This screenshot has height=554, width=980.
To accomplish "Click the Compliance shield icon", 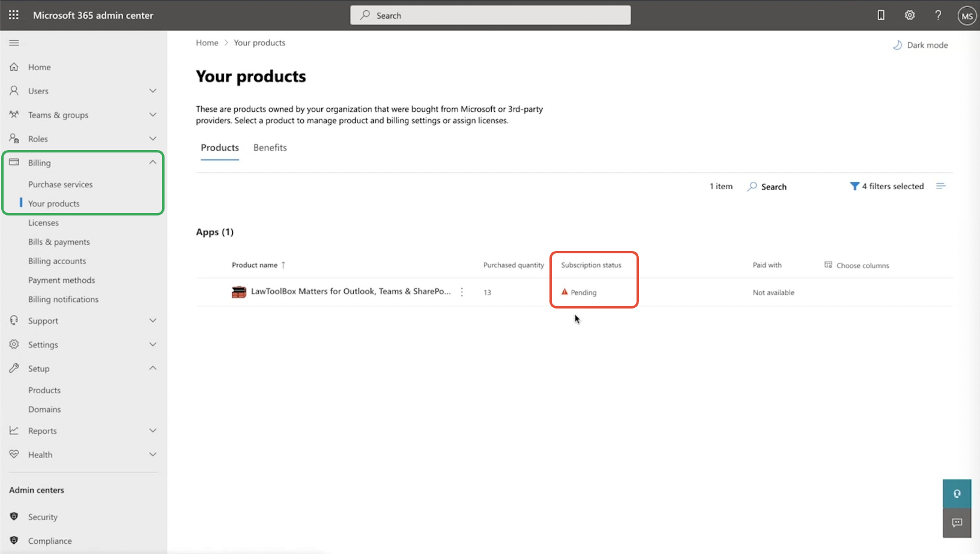I will click(14, 540).
